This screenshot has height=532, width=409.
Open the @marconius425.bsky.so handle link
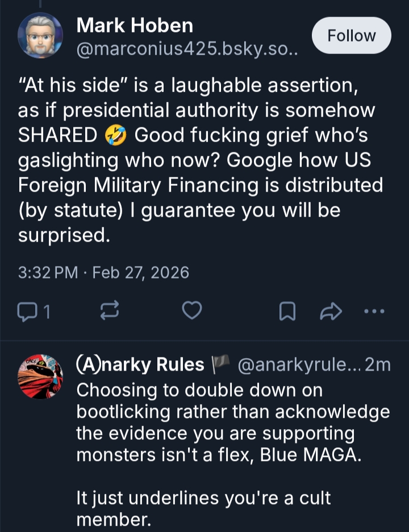[x=187, y=50]
